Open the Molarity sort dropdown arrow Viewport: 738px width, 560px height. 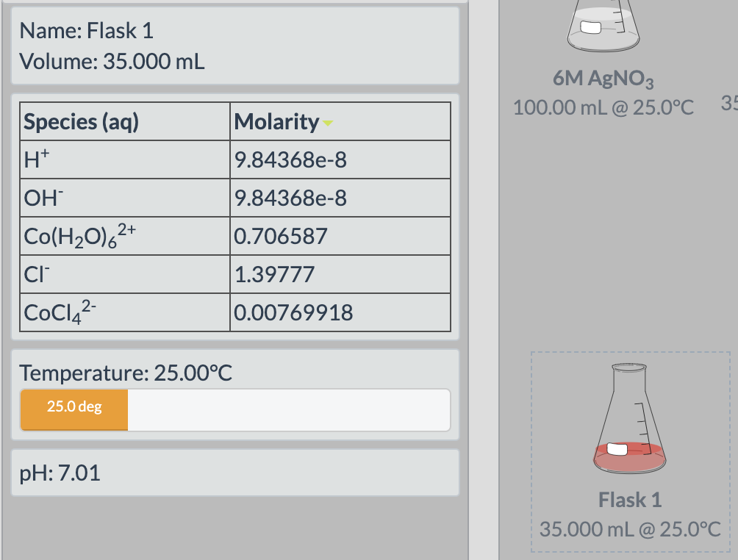point(327,123)
